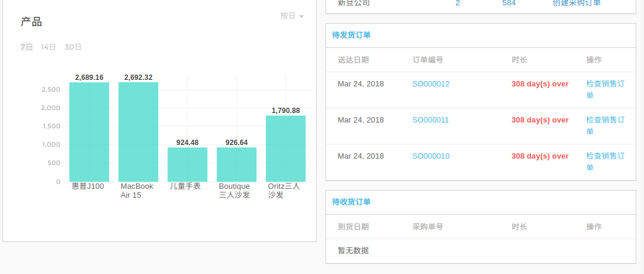The image size is (644, 274).
Task: Click the 惠普J100 bar in chart
Action: pyautogui.click(x=89, y=132)
